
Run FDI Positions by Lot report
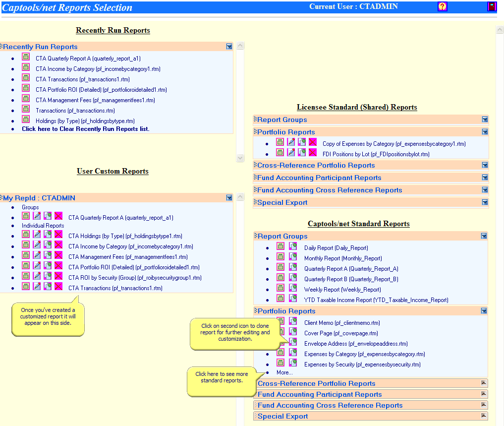280,153
